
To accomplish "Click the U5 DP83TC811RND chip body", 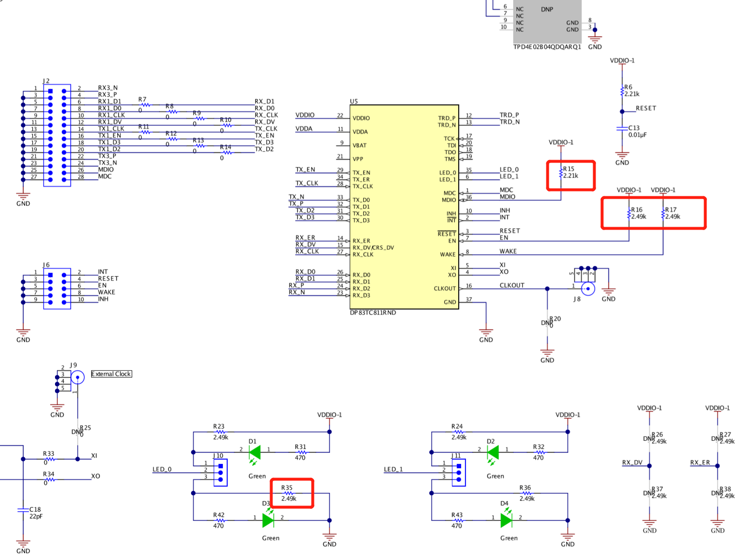I will pos(404,207).
